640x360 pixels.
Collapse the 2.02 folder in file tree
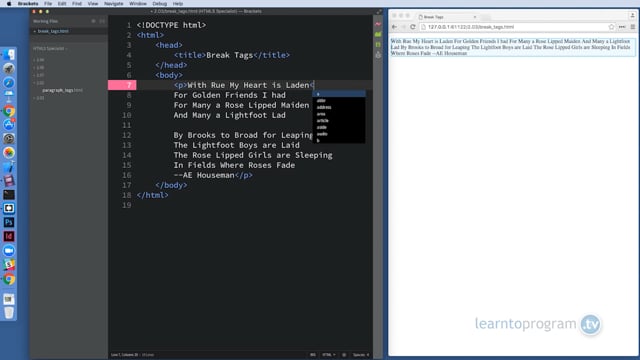tap(39, 83)
